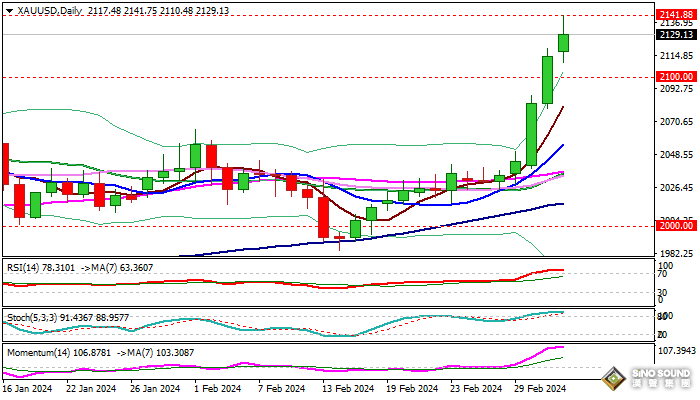Click the XAUUSD,Daily chart title
The height and width of the screenshot is (400, 700).
[x=45, y=10]
